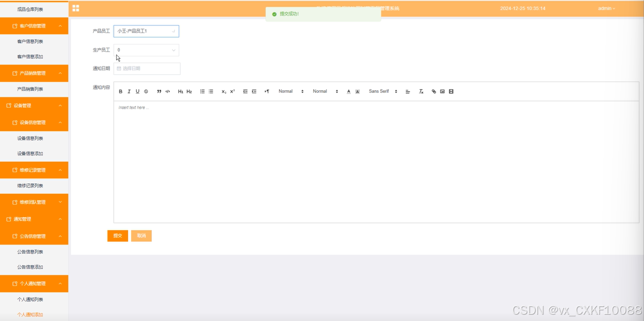Insert a blockquote in the editor
The width and height of the screenshot is (644, 321).
(x=159, y=91)
